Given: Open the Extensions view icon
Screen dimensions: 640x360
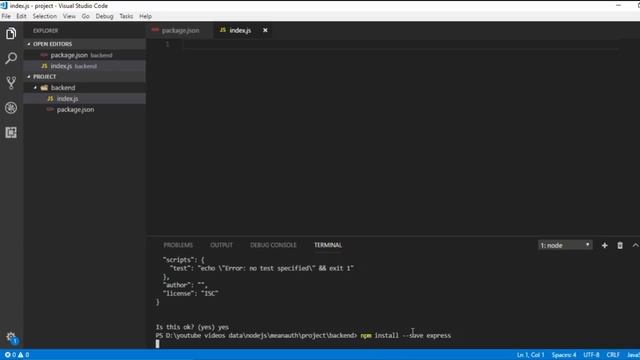Looking at the screenshot, I should coord(11,132).
